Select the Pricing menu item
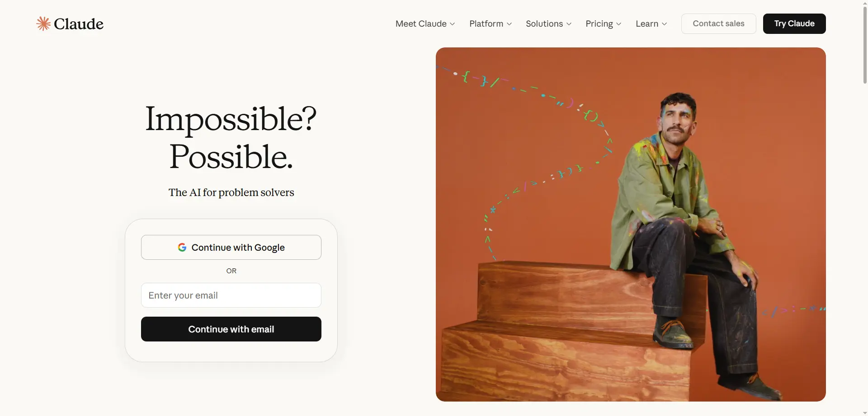The image size is (868, 416). 599,23
